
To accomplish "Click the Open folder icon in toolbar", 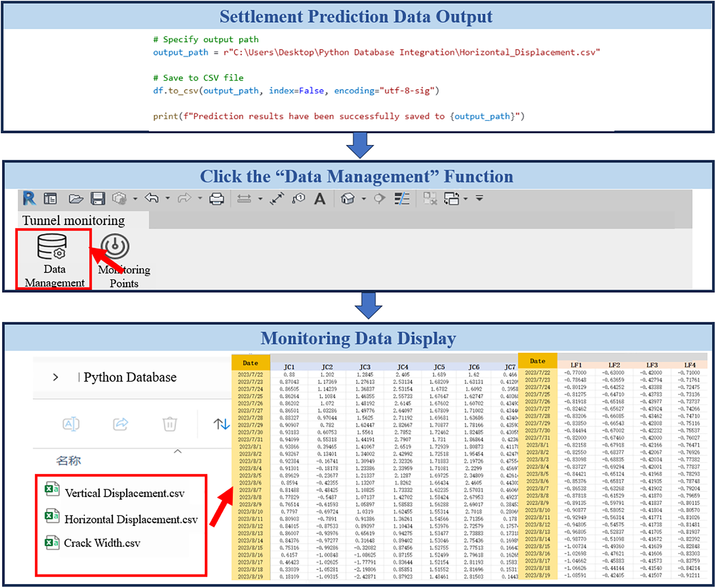I will [x=76, y=199].
